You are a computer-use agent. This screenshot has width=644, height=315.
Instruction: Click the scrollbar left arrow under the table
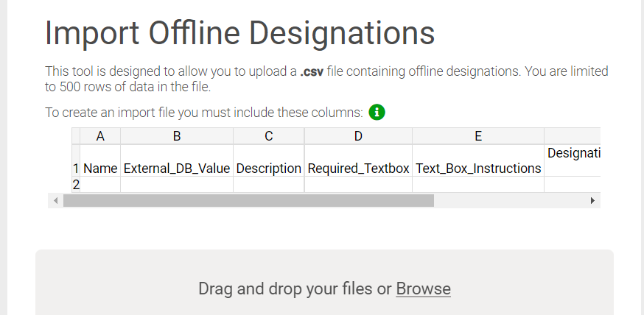[x=54, y=200]
